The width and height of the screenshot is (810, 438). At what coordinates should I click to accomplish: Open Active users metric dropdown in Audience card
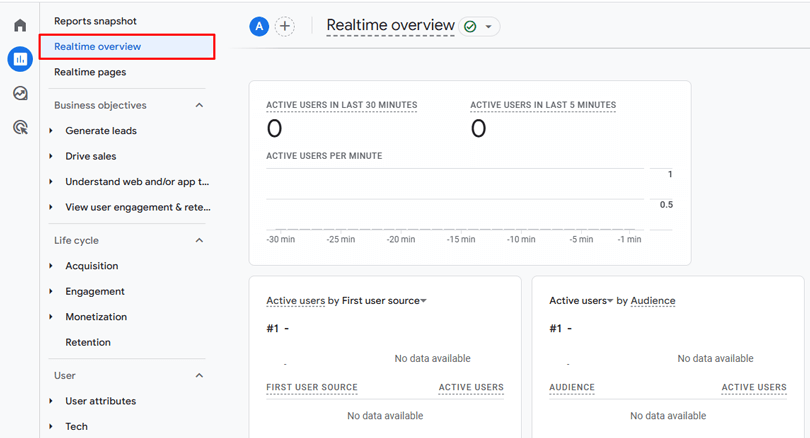click(x=581, y=301)
